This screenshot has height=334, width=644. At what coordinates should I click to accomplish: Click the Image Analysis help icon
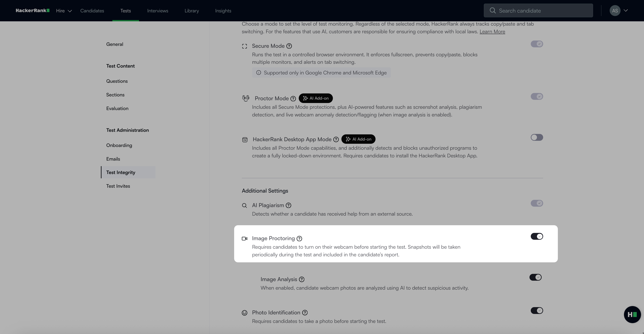pos(302,279)
